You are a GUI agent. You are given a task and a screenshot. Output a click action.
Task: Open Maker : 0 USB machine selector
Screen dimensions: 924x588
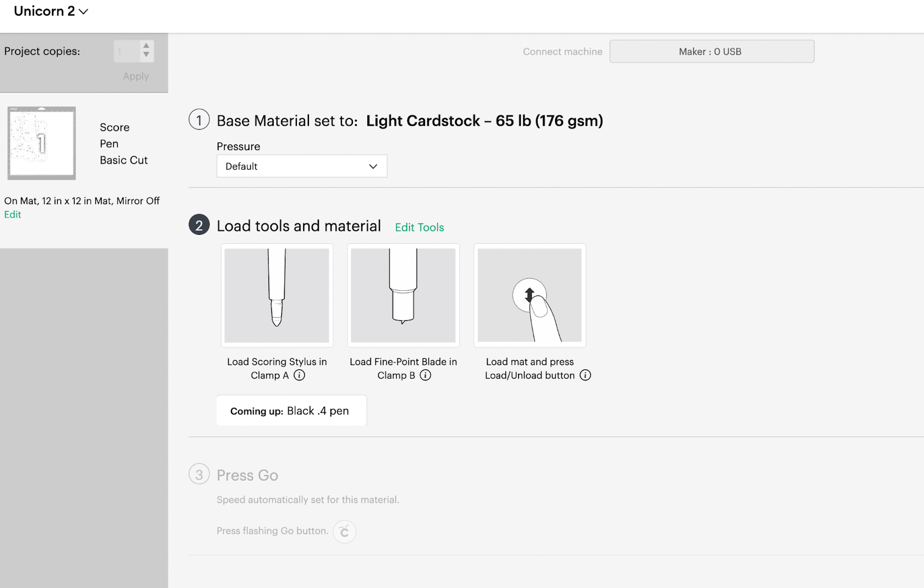[711, 51]
